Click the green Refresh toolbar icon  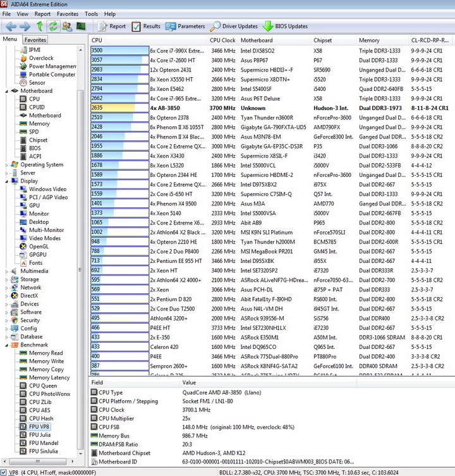coord(53,27)
